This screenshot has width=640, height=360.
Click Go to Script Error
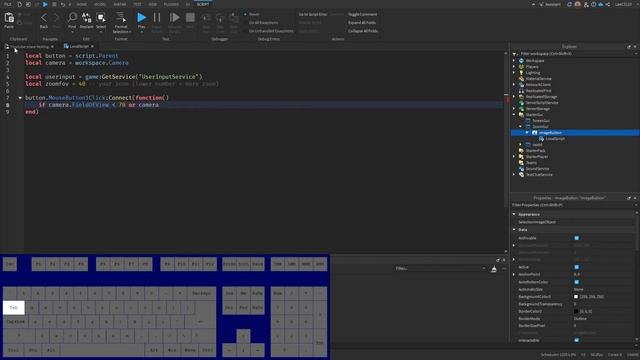click(x=313, y=14)
